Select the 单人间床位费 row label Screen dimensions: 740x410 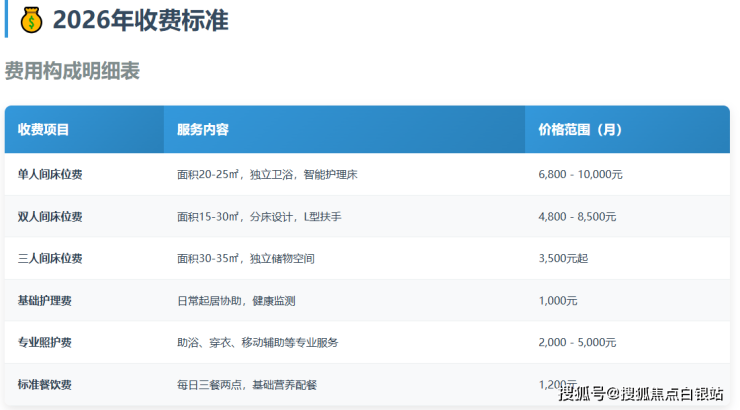50,174
